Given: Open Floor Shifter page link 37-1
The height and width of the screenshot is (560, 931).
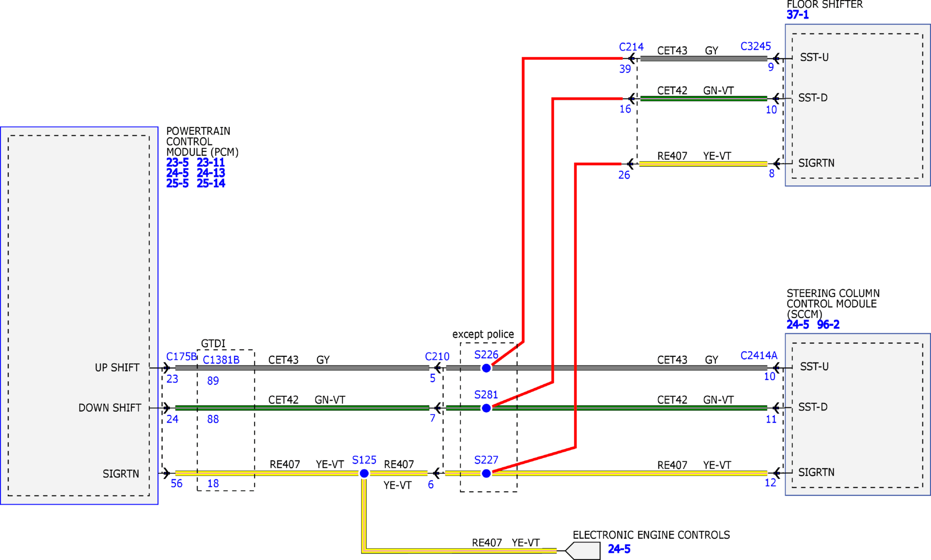Looking at the screenshot, I should pyautogui.click(x=798, y=15).
